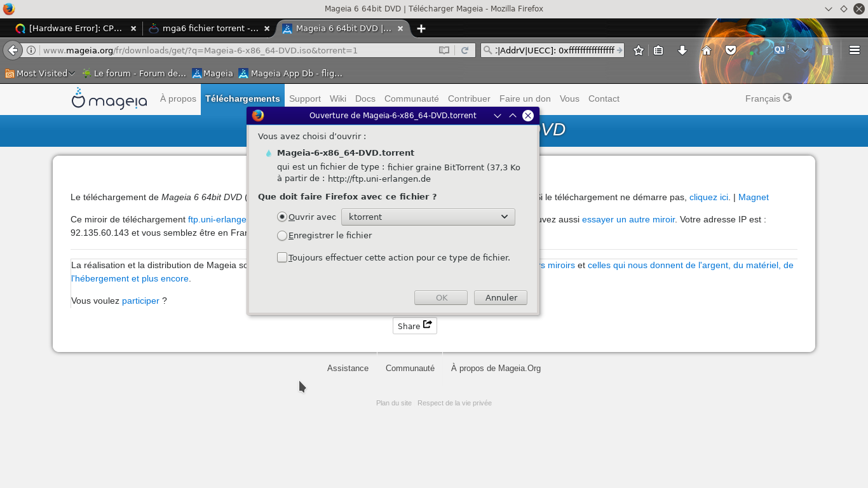Click the Assistance footer link
The width and height of the screenshot is (868, 488).
[348, 368]
